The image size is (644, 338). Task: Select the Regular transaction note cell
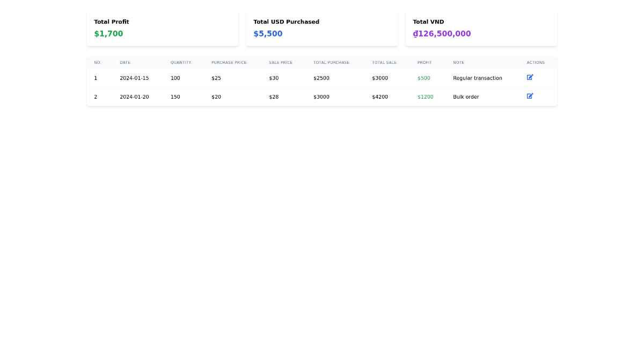[x=478, y=78]
